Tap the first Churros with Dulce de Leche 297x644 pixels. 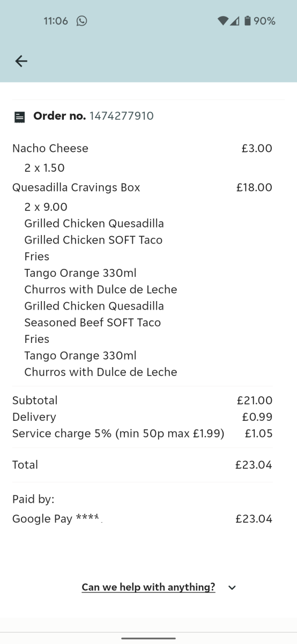tap(101, 290)
